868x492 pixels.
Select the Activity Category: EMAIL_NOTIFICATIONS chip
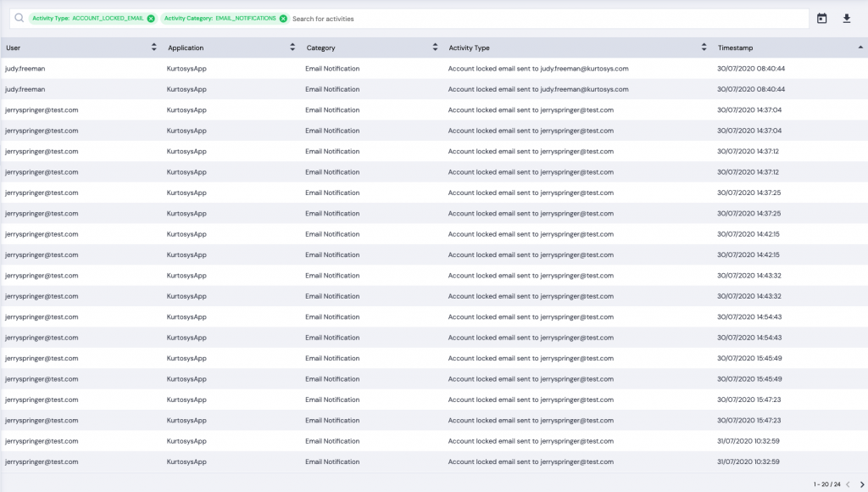[x=225, y=19]
